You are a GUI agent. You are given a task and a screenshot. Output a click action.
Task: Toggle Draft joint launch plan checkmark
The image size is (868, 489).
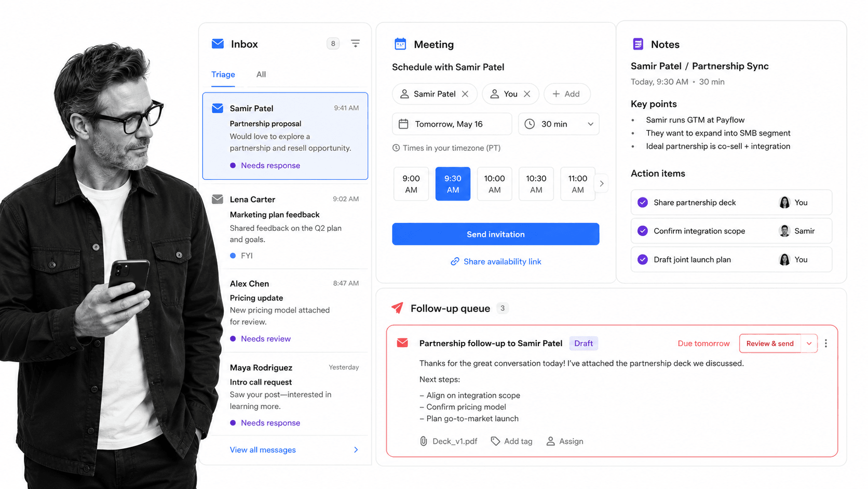643,259
